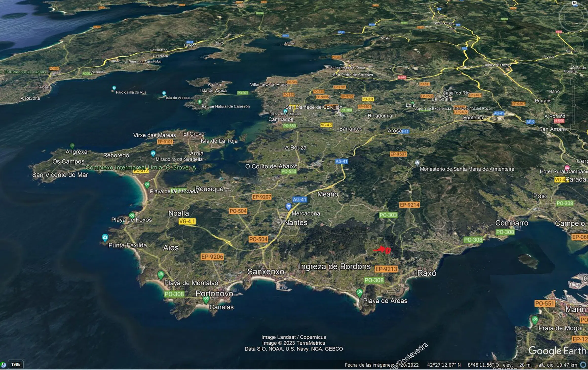Click the Parque Natural de Carreirón green pin
The image size is (588, 370).
[x=200, y=101]
